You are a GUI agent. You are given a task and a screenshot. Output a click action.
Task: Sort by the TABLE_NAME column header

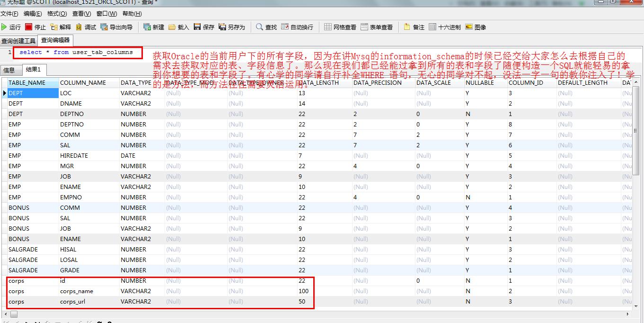[33, 82]
